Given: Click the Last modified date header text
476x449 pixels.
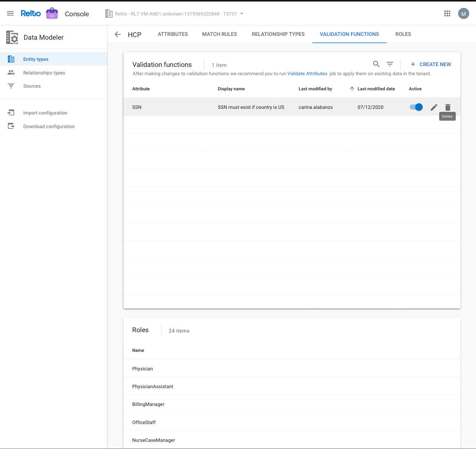Looking at the screenshot, I should point(376,89).
